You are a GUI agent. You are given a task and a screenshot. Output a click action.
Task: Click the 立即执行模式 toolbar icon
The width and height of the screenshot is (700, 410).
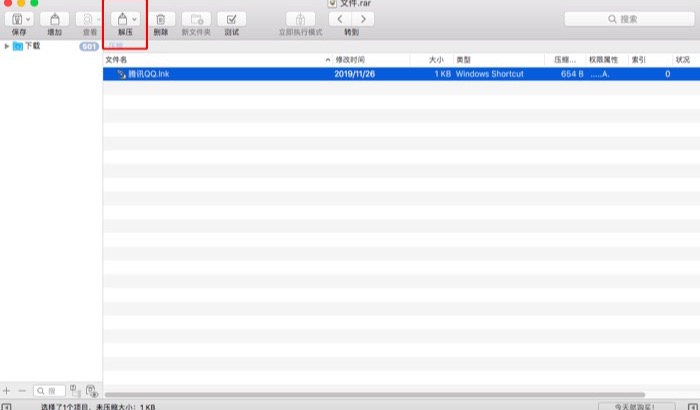(x=300, y=19)
